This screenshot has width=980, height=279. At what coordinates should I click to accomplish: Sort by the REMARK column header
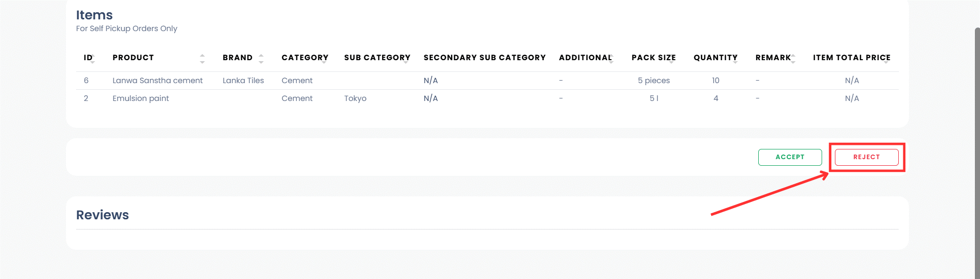pos(773,58)
